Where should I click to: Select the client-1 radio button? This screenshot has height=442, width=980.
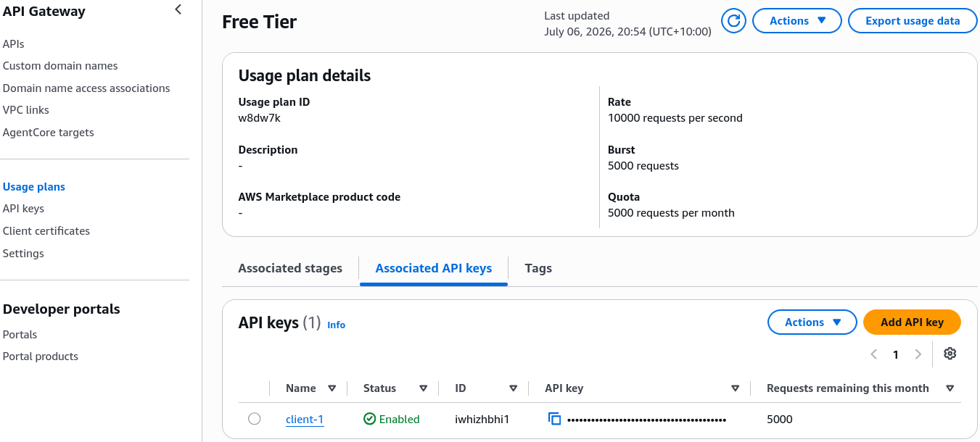[x=254, y=419]
